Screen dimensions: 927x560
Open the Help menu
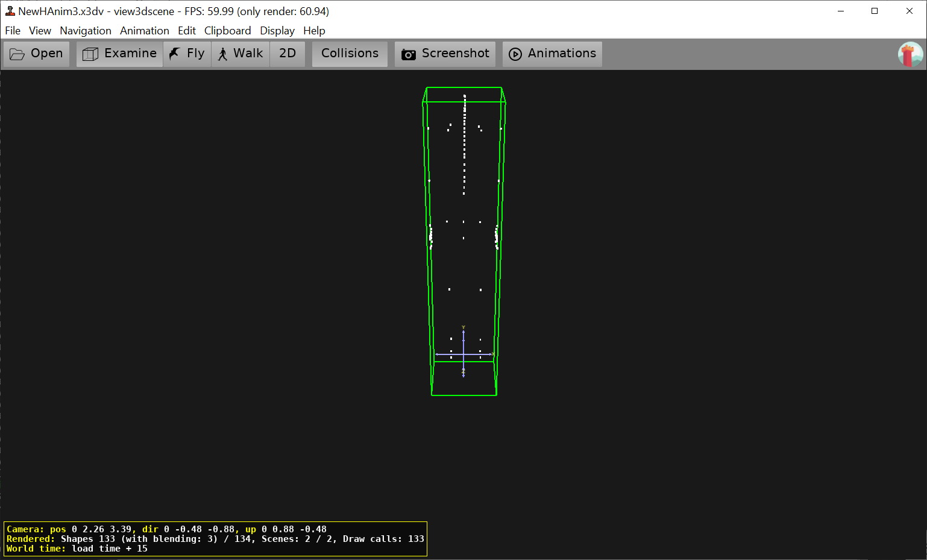(314, 31)
